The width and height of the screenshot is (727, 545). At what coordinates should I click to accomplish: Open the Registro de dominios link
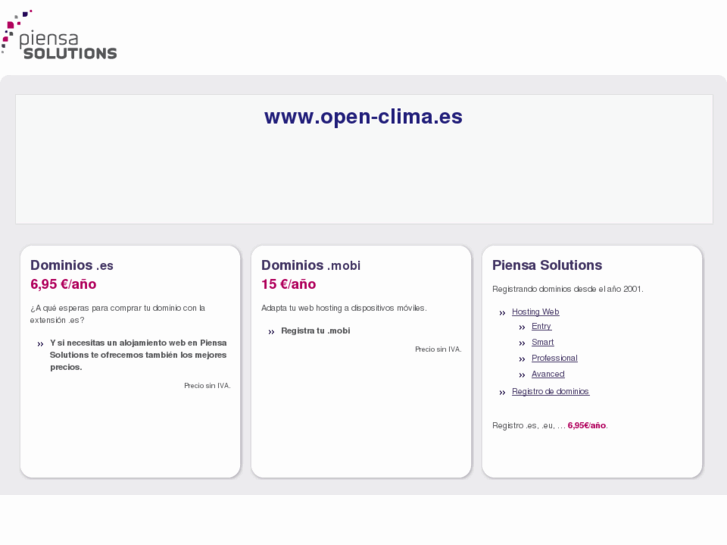pyautogui.click(x=550, y=391)
